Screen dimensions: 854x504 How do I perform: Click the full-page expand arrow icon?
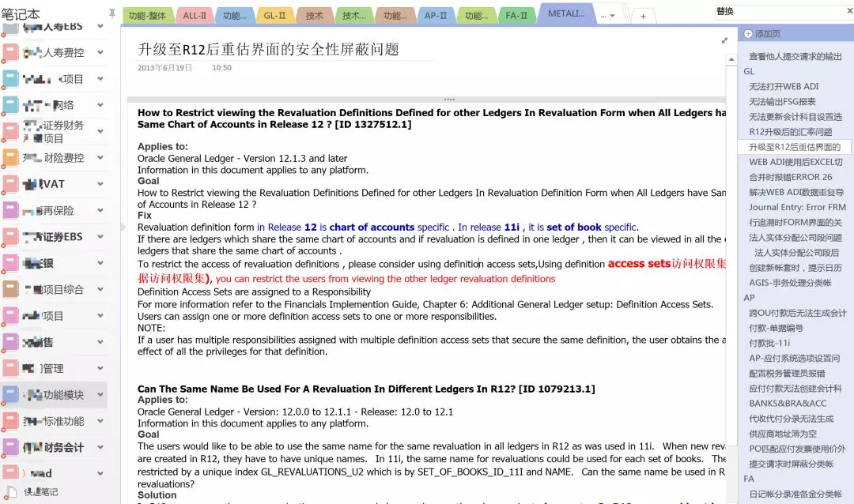pos(724,40)
